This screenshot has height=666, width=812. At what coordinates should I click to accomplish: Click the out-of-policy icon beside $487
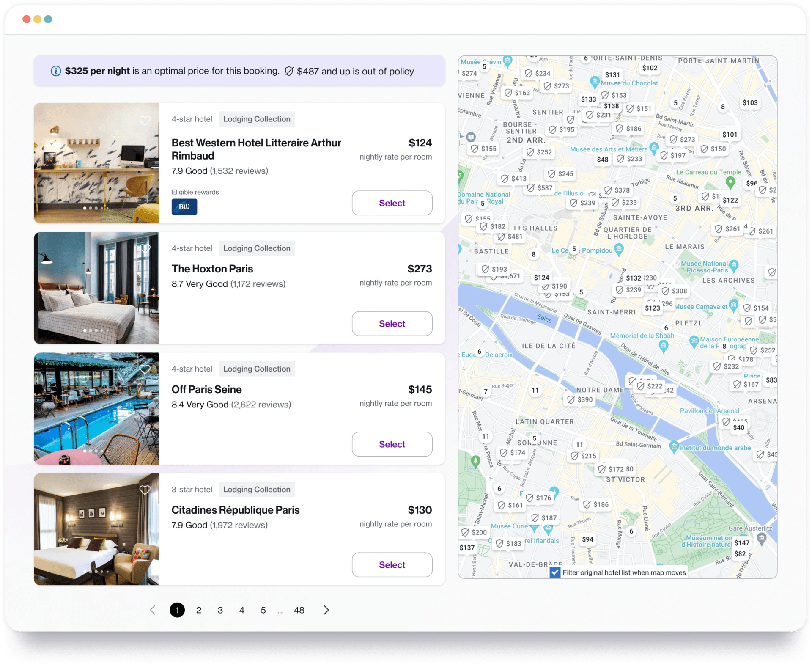(289, 71)
